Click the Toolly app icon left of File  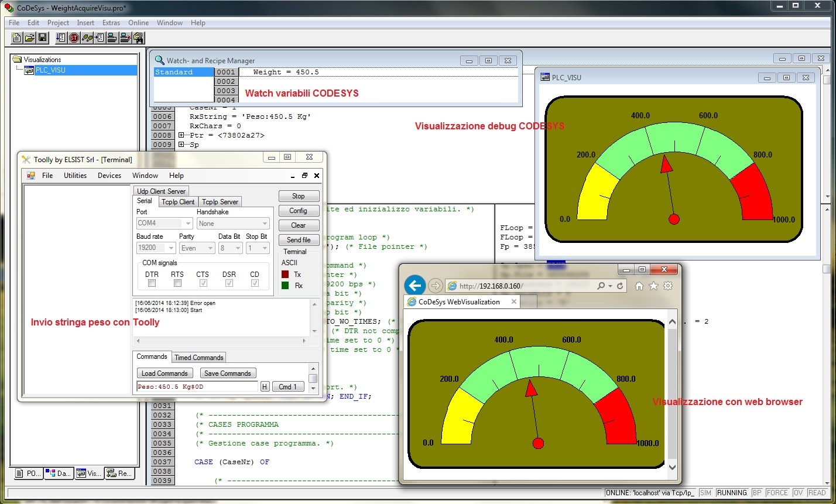31,176
